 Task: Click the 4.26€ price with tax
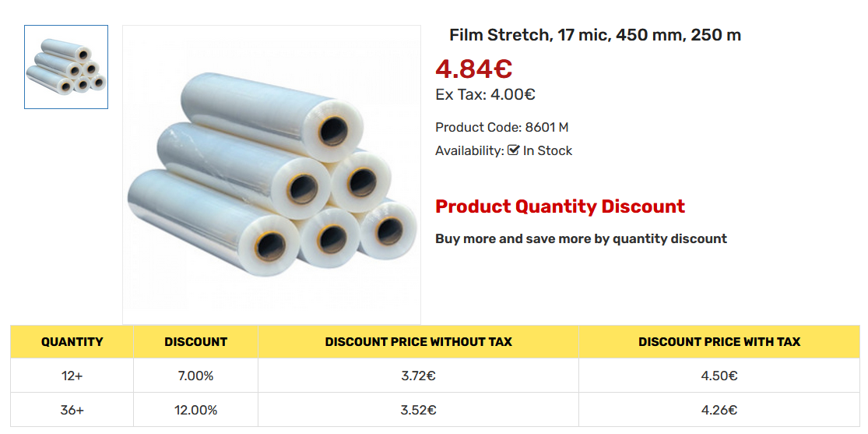tap(719, 410)
